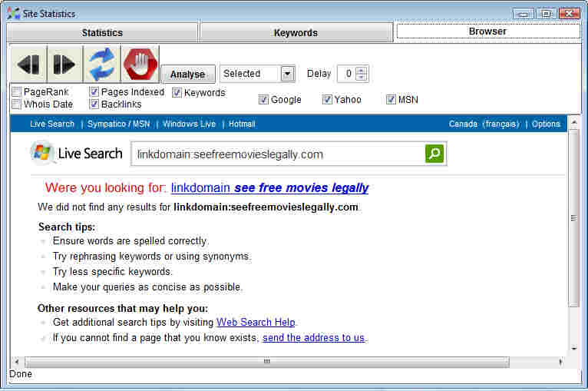The height and width of the screenshot is (391, 588).
Task: Toggle the Keywords checkbox
Action: [x=177, y=93]
